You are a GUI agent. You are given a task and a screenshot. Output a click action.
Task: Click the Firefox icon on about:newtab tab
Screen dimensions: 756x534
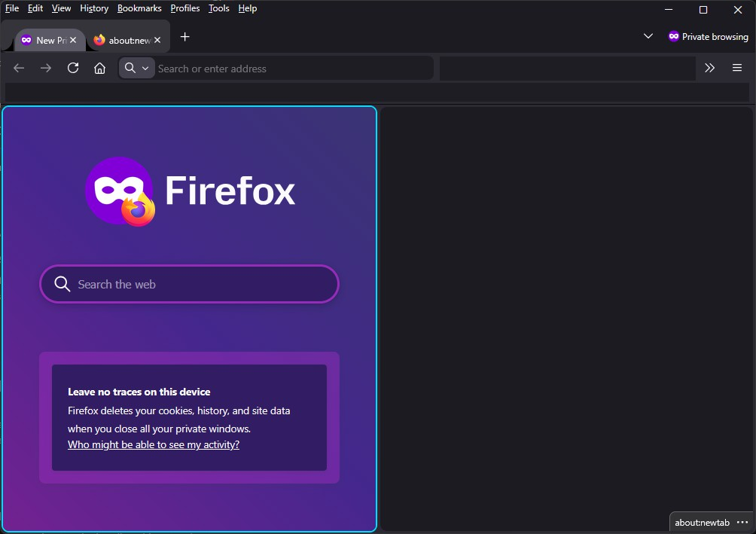pos(99,40)
